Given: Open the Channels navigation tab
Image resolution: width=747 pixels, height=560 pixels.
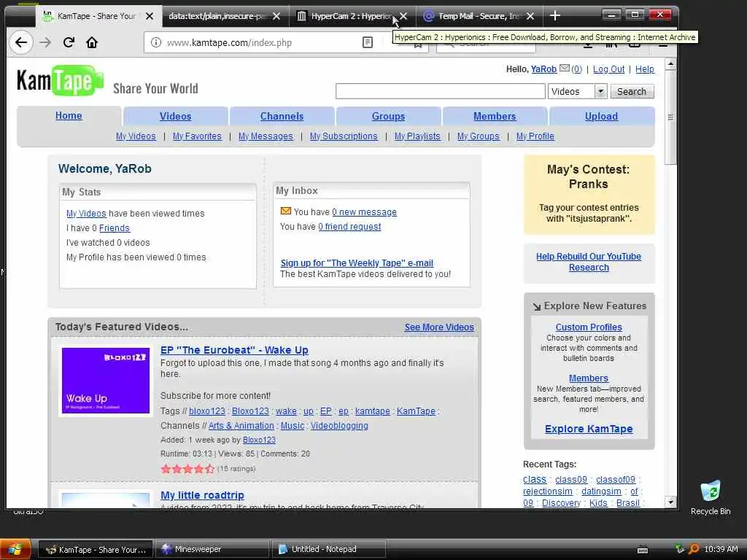Looking at the screenshot, I should pyautogui.click(x=282, y=116).
